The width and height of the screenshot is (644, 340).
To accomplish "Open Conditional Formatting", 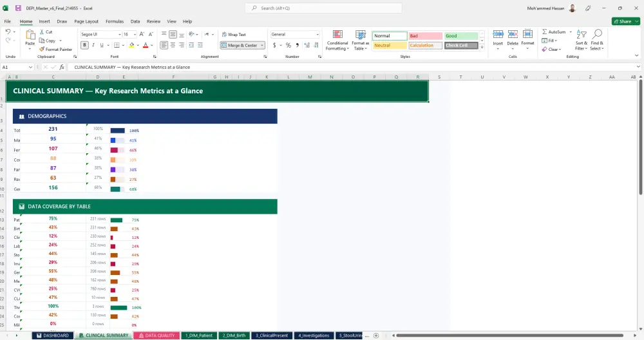I will coord(337,40).
